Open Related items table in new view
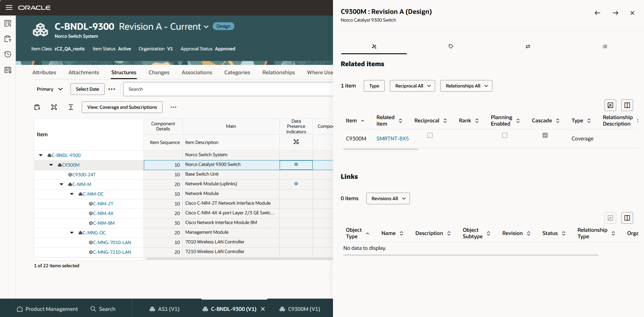 610,105
